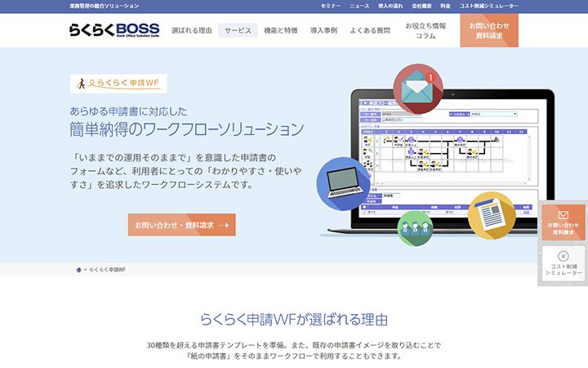Click the floating お問い合わせ 資料請求 side button
The height and width of the screenshot is (368, 588).
coord(563,222)
